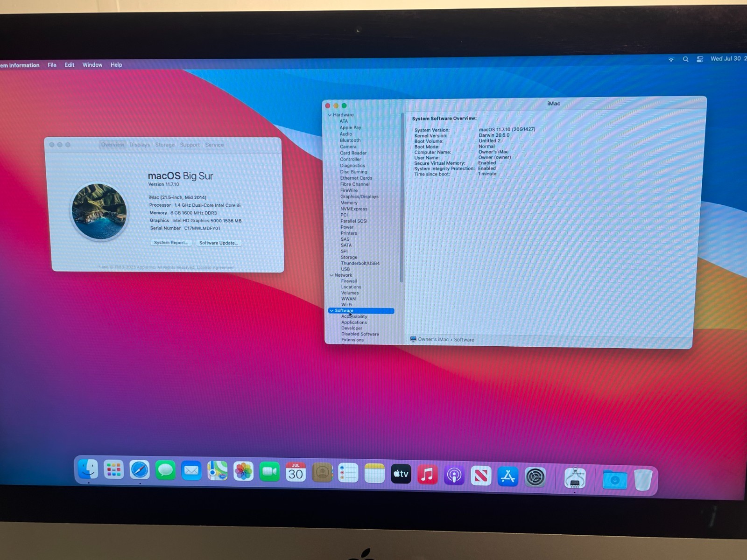Click the "macOS 11.7.10 (20G1427)" system version value
This screenshot has width=747, height=560.
(x=507, y=130)
